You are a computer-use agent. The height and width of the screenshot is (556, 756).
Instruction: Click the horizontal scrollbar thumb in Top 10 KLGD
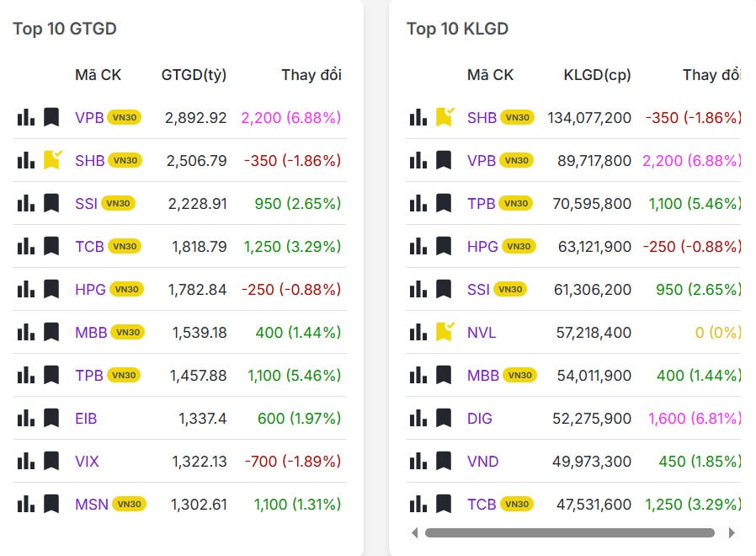pyautogui.click(x=569, y=532)
